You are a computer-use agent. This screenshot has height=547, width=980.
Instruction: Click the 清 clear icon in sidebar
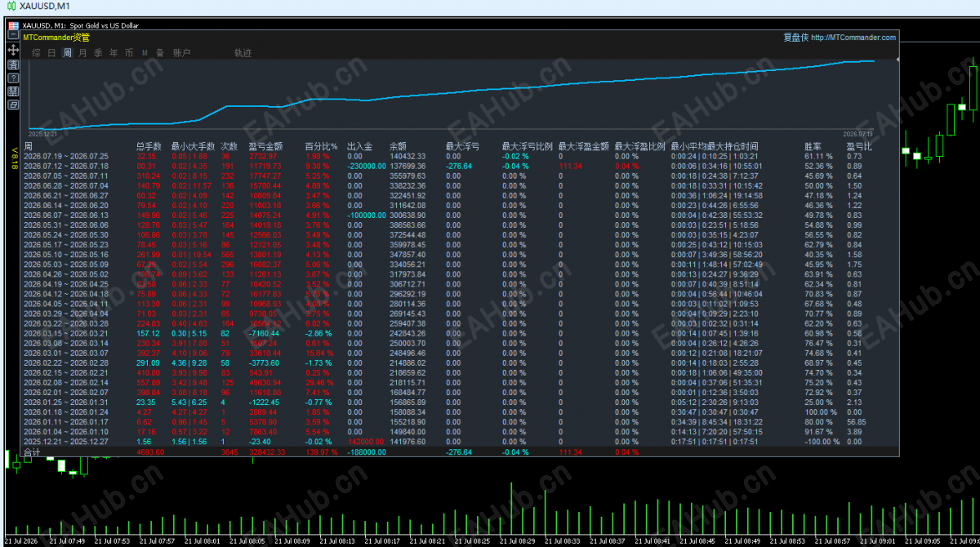[x=13, y=64]
